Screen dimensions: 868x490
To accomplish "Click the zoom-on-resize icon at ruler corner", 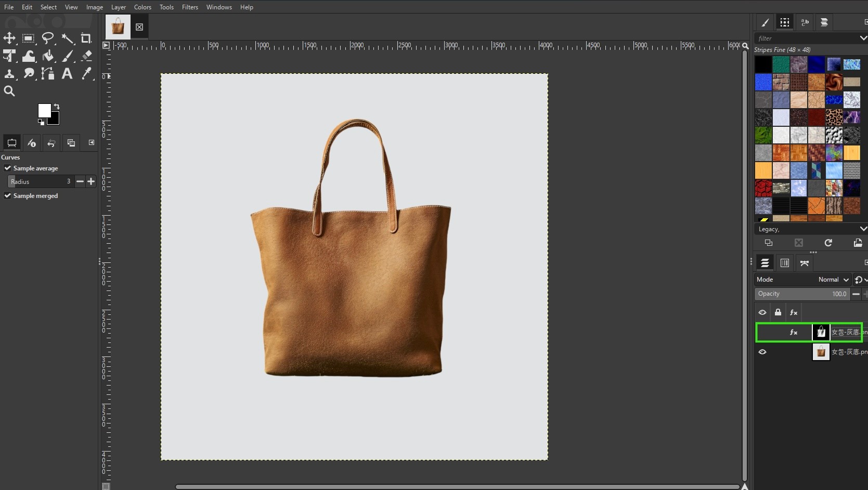I will click(x=745, y=46).
